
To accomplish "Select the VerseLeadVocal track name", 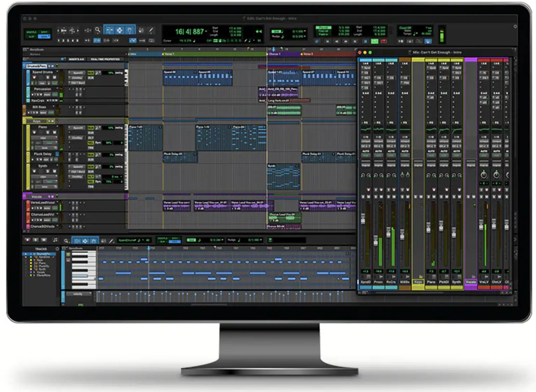I will [43, 202].
